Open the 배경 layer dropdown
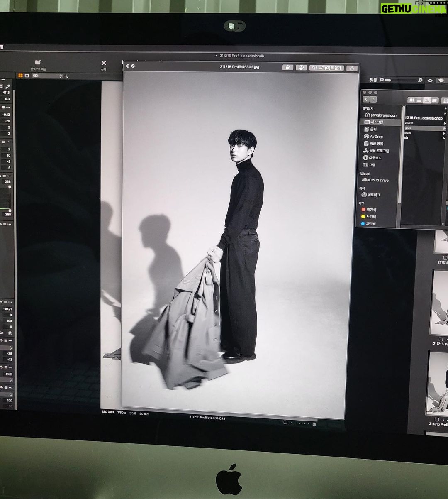Viewport: 448px width, 499px height. coord(47,76)
